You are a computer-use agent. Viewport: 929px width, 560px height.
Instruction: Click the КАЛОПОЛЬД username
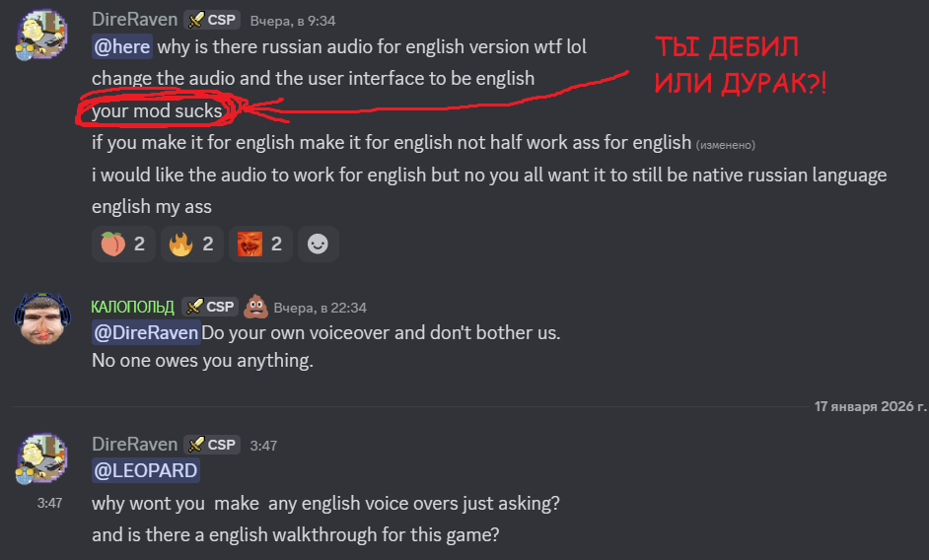[133, 307]
